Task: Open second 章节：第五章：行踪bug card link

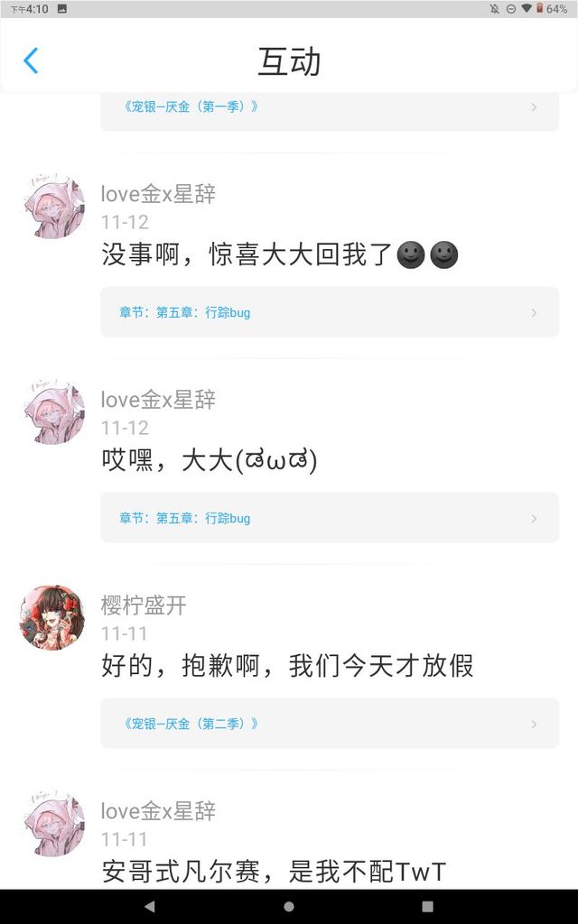Action: pos(330,518)
